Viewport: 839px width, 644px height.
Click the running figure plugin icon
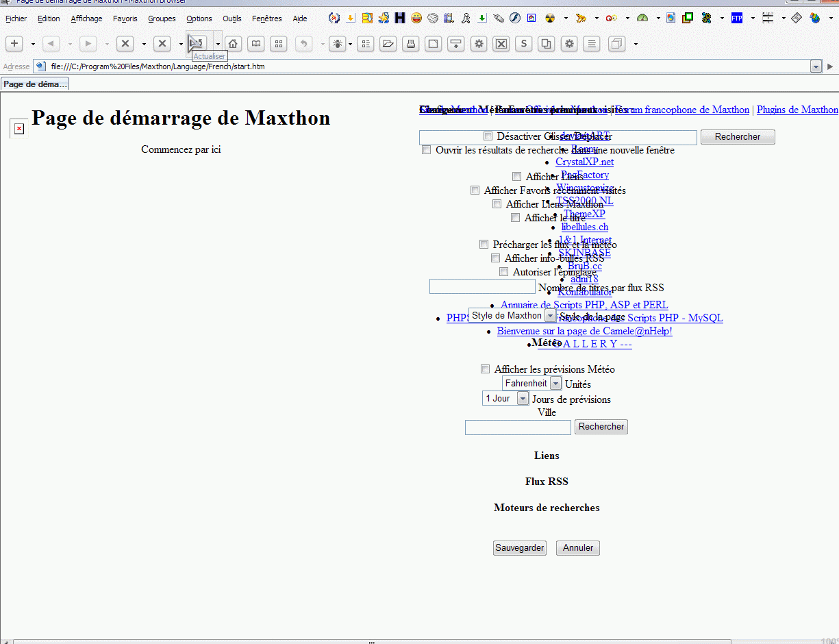click(466, 18)
